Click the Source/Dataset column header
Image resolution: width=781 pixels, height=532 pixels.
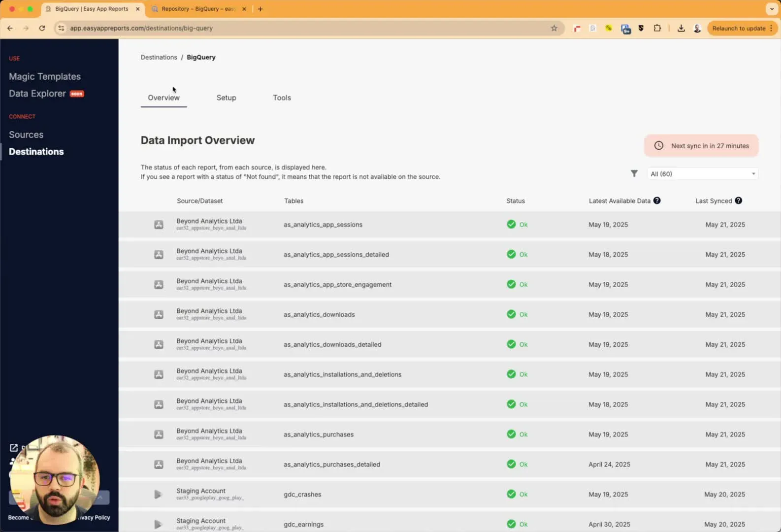tap(200, 201)
